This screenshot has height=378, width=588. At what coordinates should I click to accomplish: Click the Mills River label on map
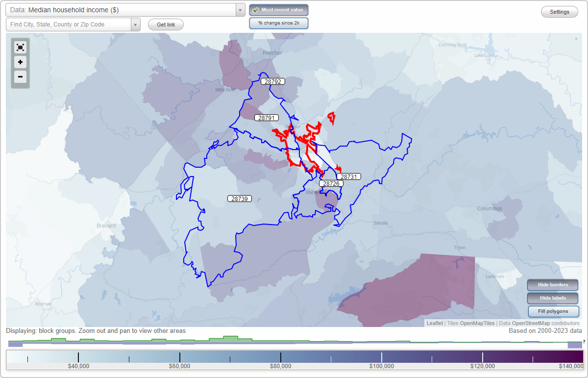226,90
